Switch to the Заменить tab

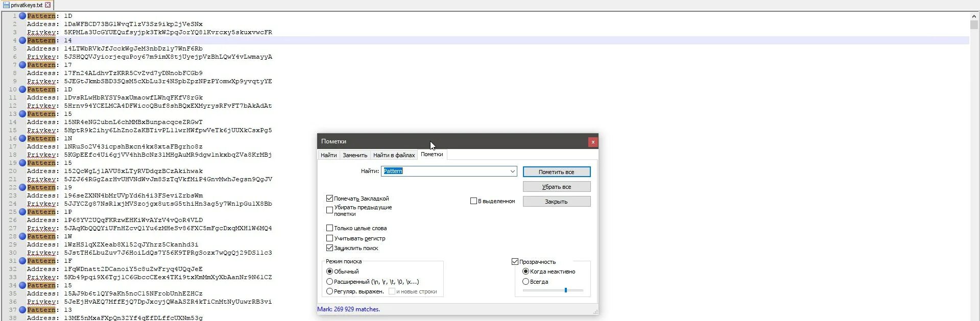click(355, 155)
